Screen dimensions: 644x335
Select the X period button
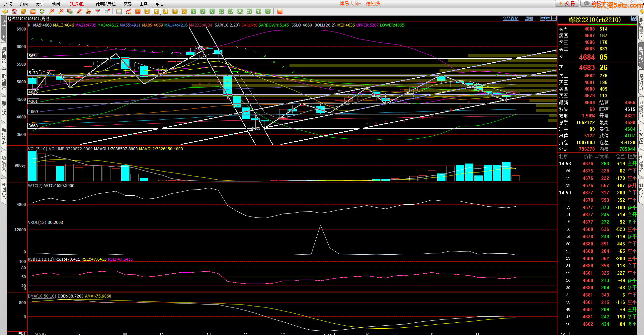point(184,11)
